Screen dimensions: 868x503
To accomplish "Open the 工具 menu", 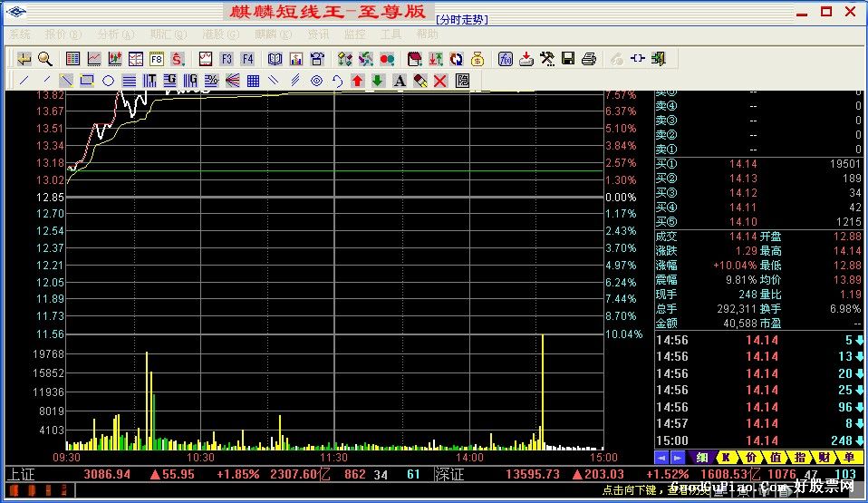I will (391, 34).
